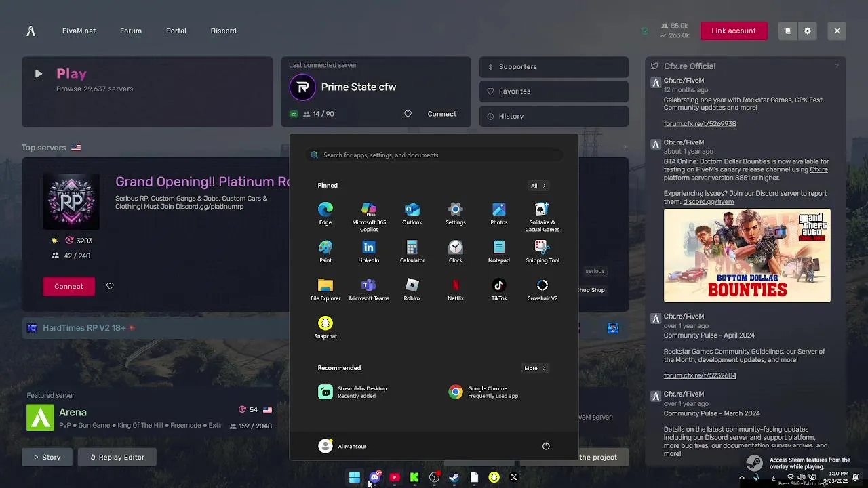Open Discord nav link in FiveM

click(223, 30)
